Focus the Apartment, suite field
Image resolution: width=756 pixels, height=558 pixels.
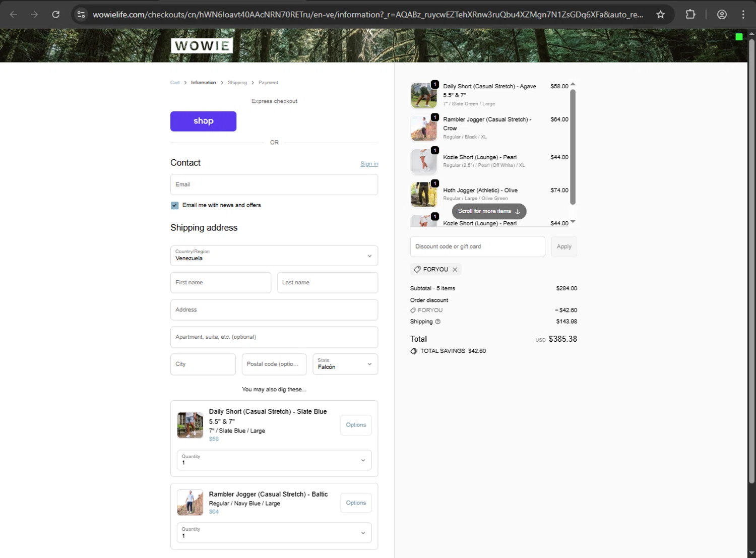tap(274, 337)
